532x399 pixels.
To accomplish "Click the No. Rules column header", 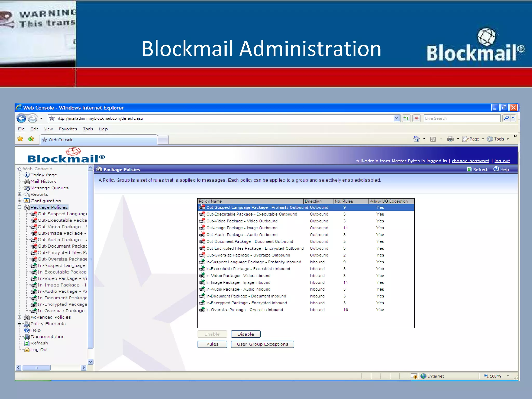I will (x=351, y=201).
